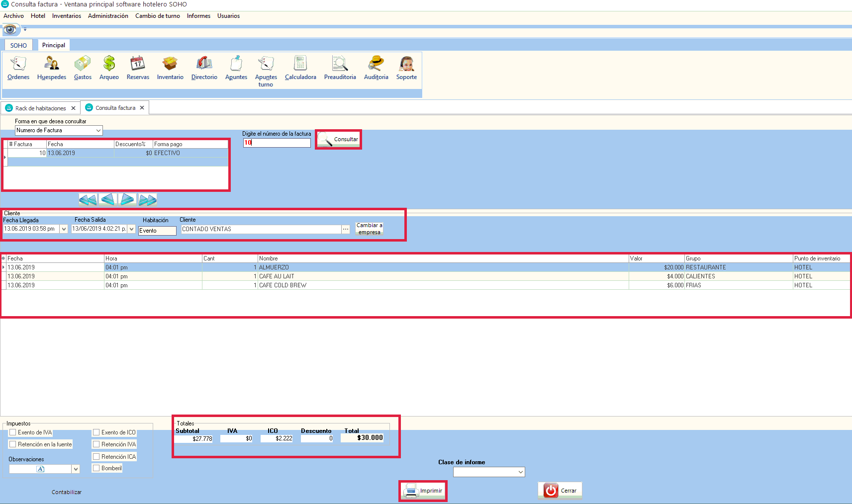
Task: Select the CAFE AU LAIT row
Action: pyautogui.click(x=277, y=276)
